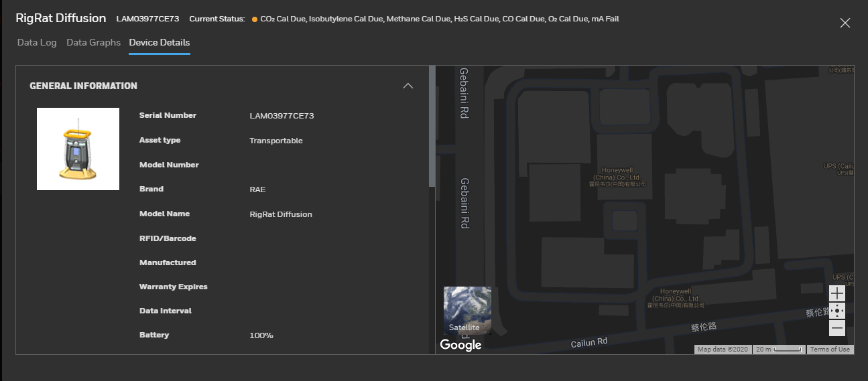
Task: Collapse the General Information section
Action: [x=408, y=86]
